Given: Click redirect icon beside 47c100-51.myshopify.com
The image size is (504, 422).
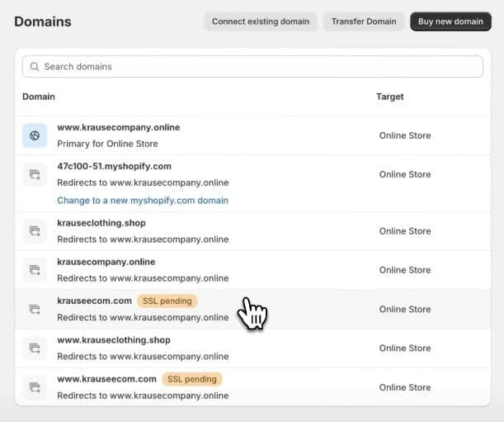Looking at the screenshot, I should pyautogui.click(x=35, y=174).
